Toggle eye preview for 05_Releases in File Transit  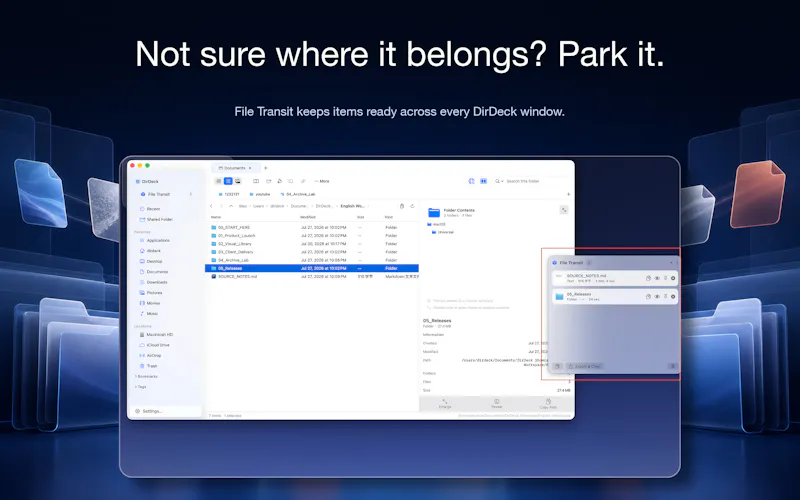tap(657, 296)
